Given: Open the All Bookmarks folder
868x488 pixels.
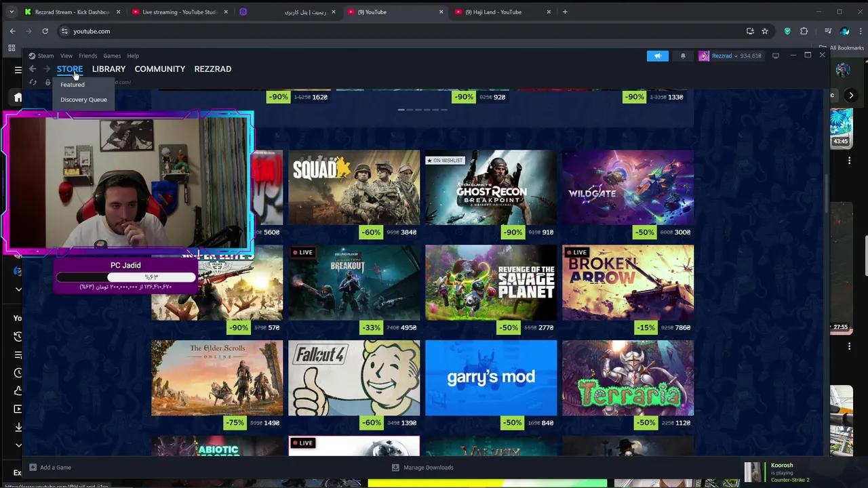Looking at the screenshot, I should 842,47.
